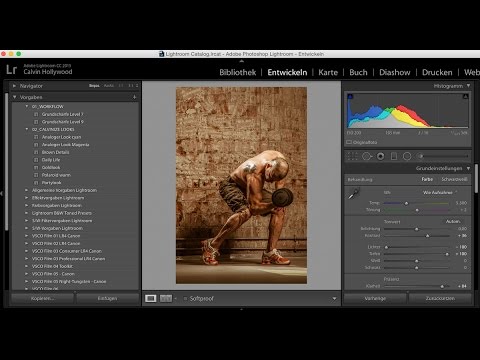Open the Diashow module
This screenshot has height=360, width=480.
pyautogui.click(x=395, y=72)
